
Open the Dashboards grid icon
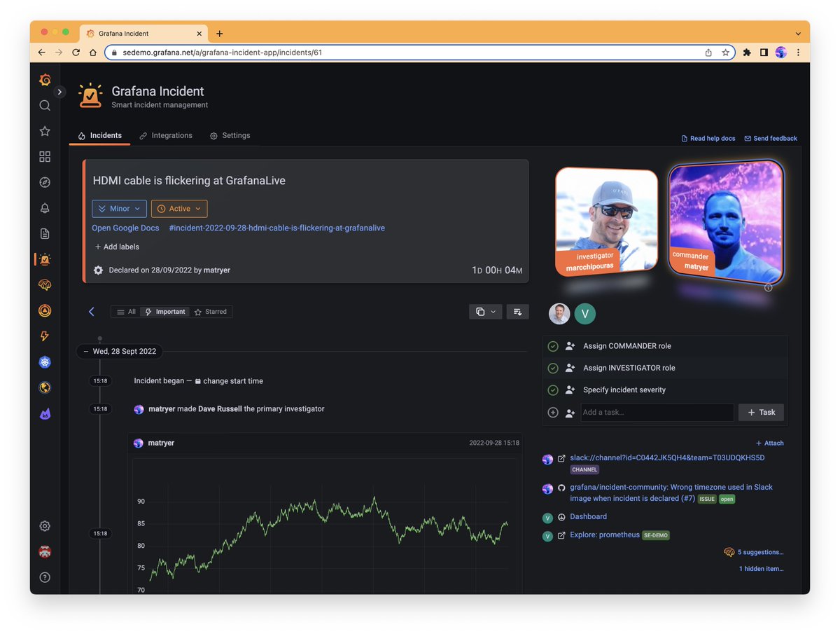point(45,157)
